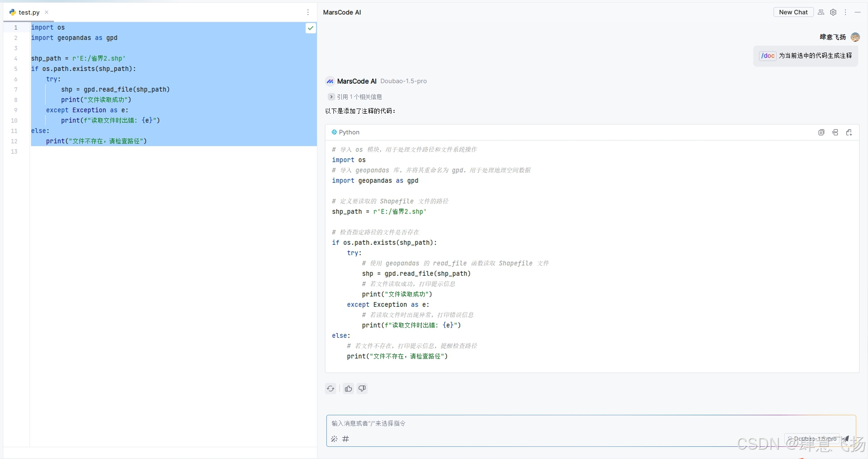Select the test.py file tab
The width and height of the screenshot is (868, 459).
29,12
